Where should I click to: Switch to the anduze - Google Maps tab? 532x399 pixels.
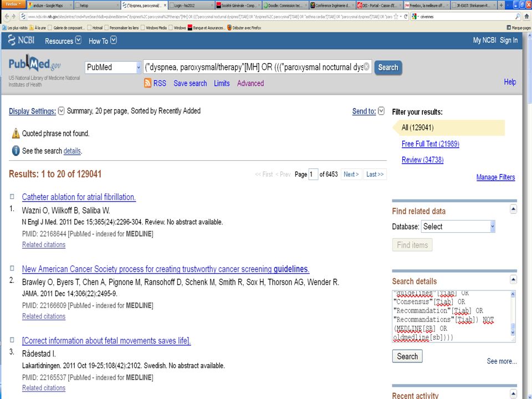[50, 6]
